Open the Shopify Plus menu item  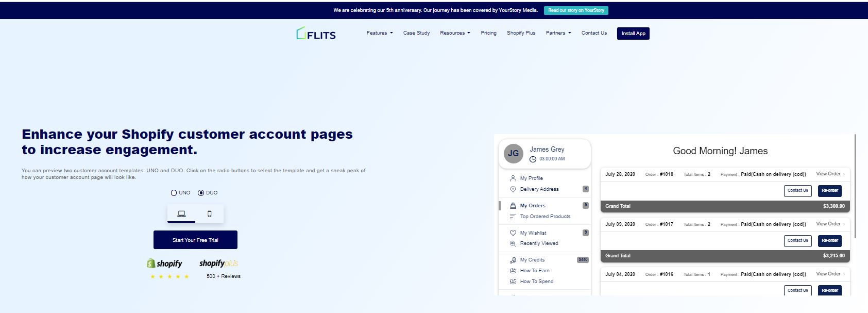pos(521,33)
